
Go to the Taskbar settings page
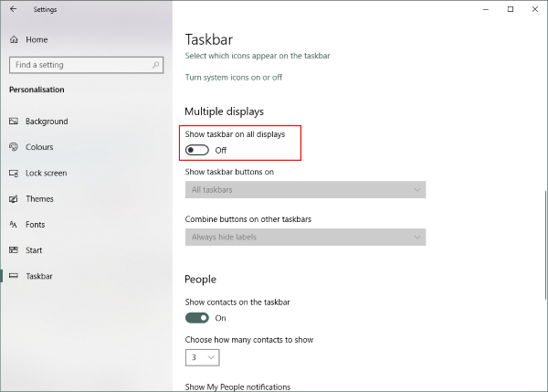(39, 276)
